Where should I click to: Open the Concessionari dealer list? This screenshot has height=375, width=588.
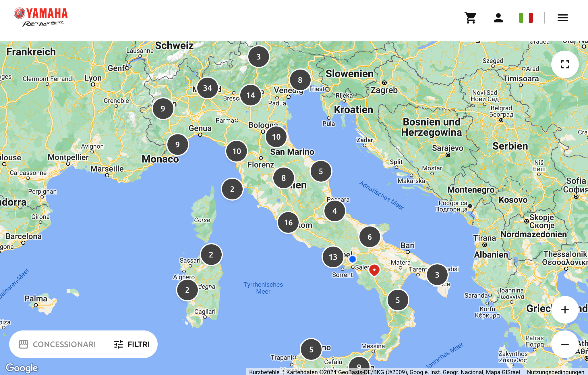(57, 344)
